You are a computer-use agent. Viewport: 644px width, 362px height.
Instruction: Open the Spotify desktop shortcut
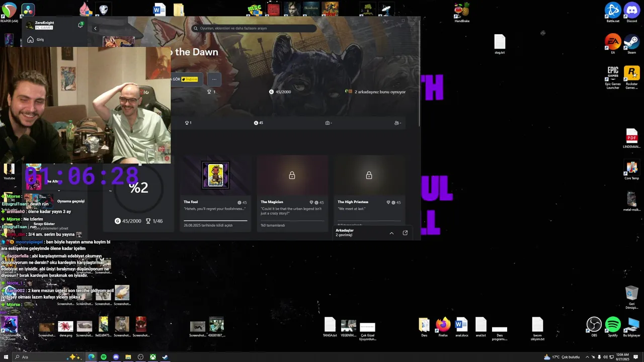(613, 327)
